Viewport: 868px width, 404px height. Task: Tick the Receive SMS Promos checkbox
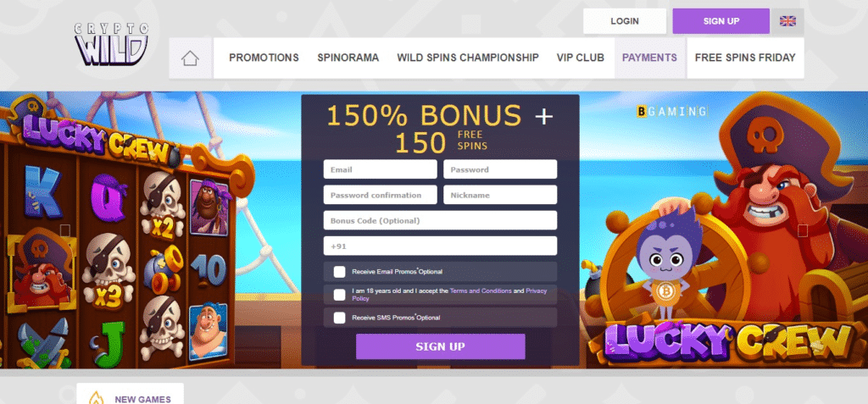tap(339, 318)
